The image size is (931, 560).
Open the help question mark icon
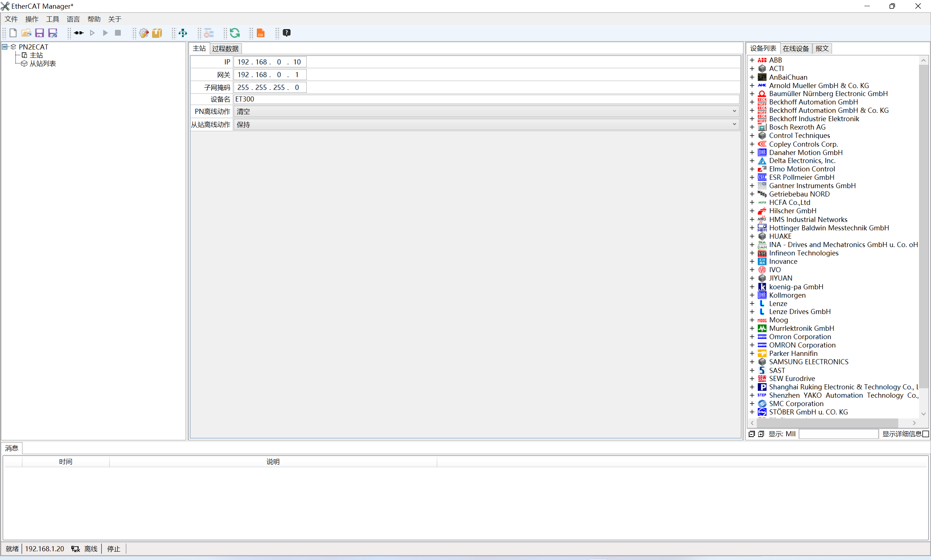[287, 33]
